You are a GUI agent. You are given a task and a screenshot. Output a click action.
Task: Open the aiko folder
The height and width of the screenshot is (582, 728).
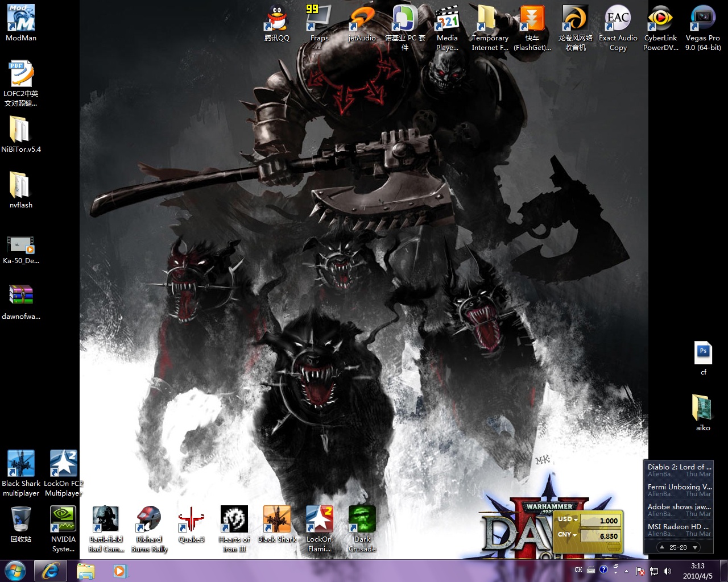(x=704, y=413)
